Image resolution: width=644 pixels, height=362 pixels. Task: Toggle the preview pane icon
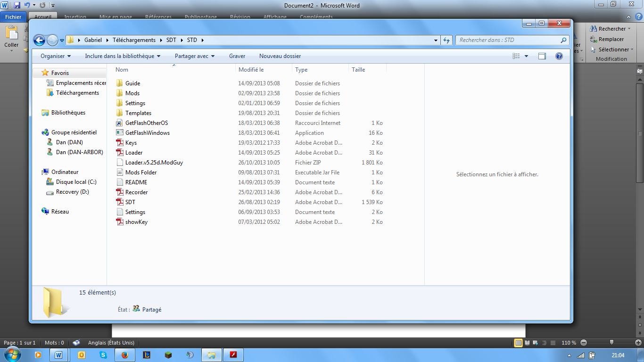pos(542,56)
